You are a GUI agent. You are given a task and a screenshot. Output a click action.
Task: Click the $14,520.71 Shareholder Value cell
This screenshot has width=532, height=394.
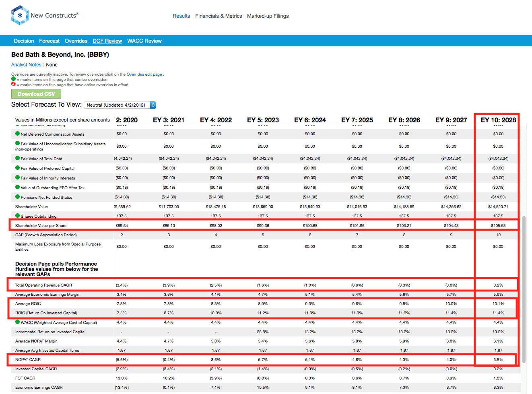coord(498,207)
